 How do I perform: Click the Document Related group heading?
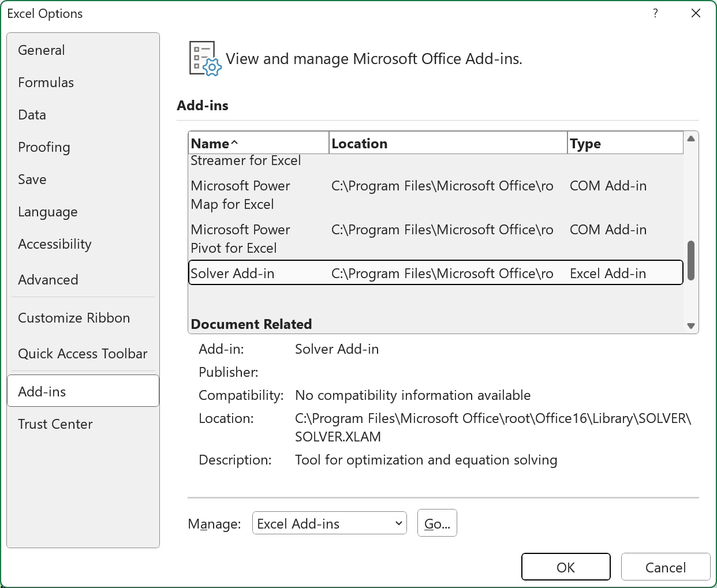pos(251,324)
